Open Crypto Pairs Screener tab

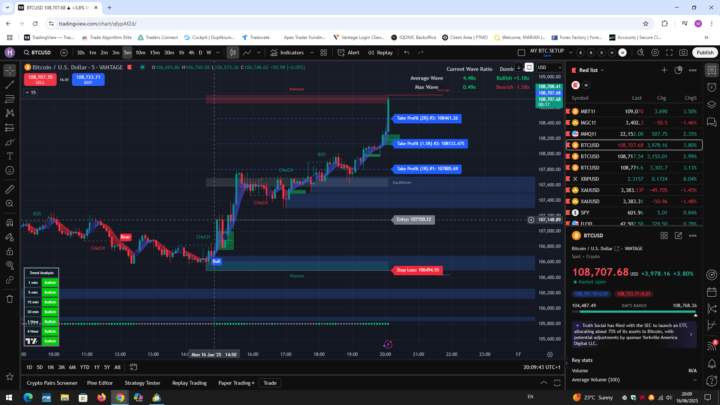tap(52, 383)
